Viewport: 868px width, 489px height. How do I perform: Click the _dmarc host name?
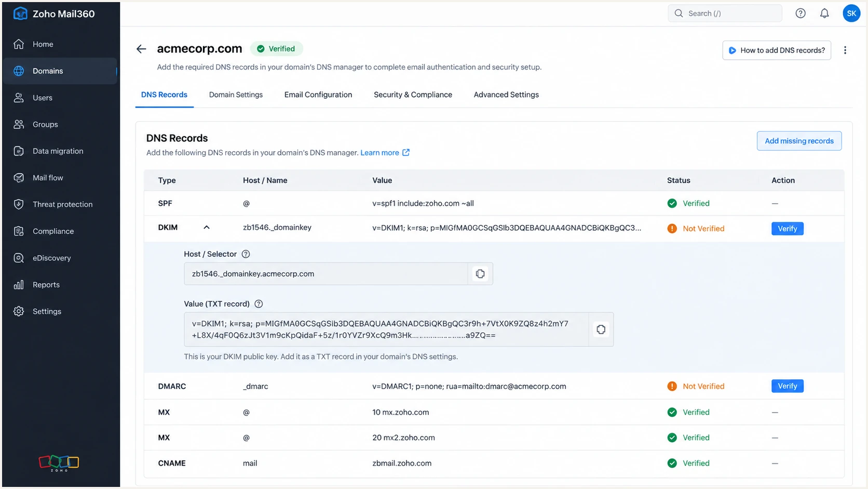point(255,386)
